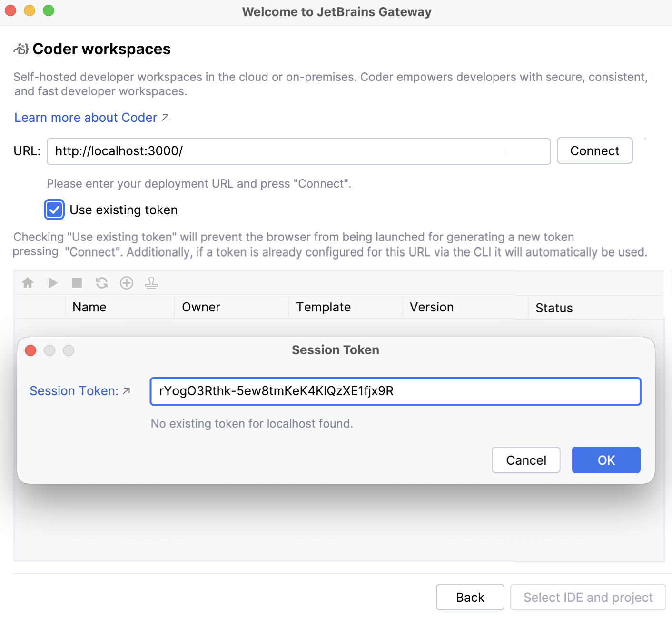
Task: Click the 'No existing token for localhost found.' message
Action: pyautogui.click(x=252, y=423)
